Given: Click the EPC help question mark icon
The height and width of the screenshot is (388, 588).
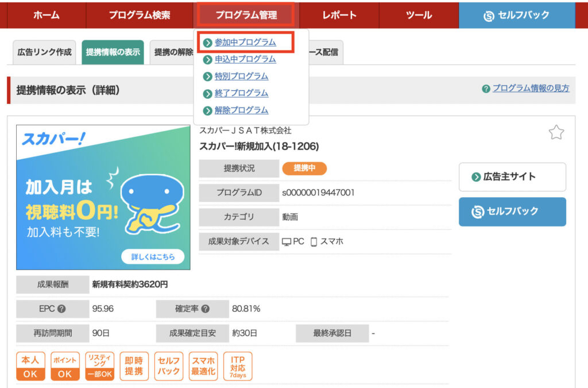Looking at the screenshot, I should coord(61,309).
